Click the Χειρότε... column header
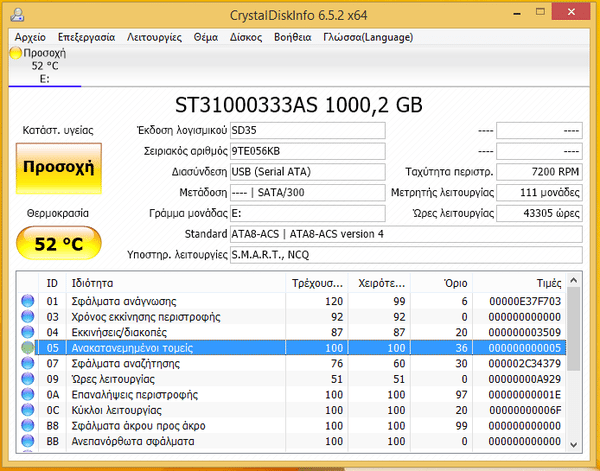Image resolution: width=600 pixels, height=471 pixels. (x=379, y=283)
